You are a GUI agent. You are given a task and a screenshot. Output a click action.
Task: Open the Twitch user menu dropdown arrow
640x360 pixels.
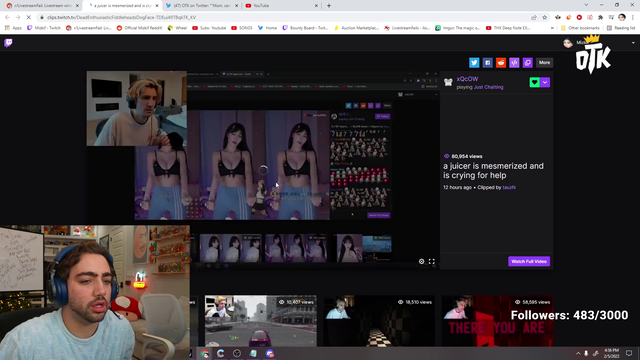(x=633, y=43)
